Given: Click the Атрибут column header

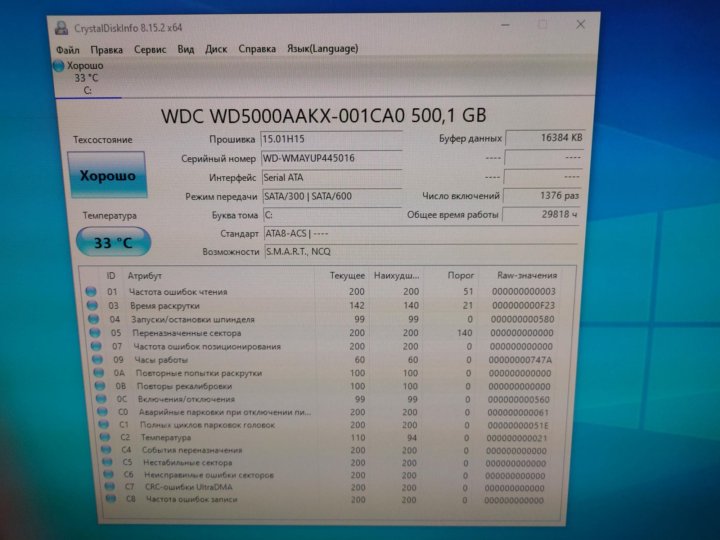Looking at the screenshot, I should 145,276.
